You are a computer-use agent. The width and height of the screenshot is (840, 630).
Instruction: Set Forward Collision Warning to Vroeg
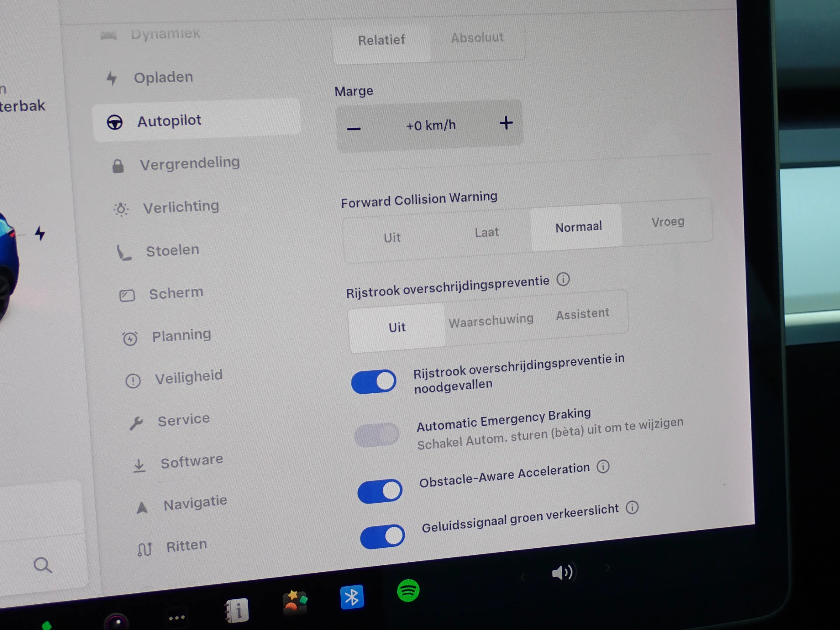click(x=667, y=222)
